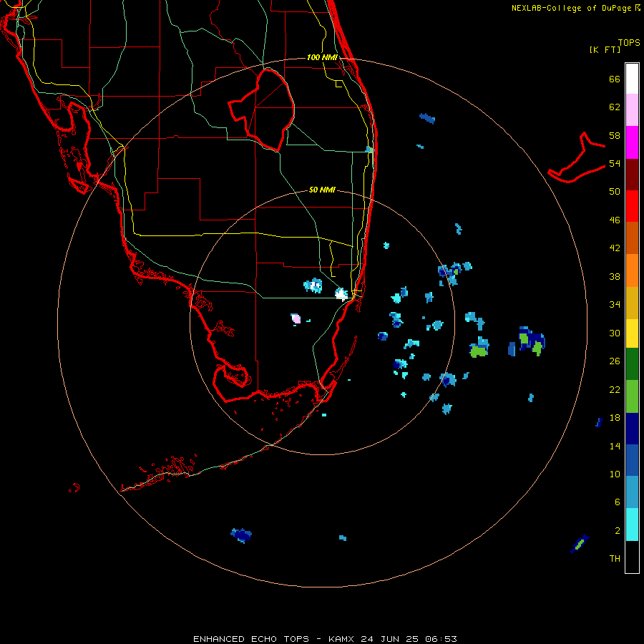Click the '100 NMI' range ring label
The image size is (644, 644).
(x=322, y=57)
